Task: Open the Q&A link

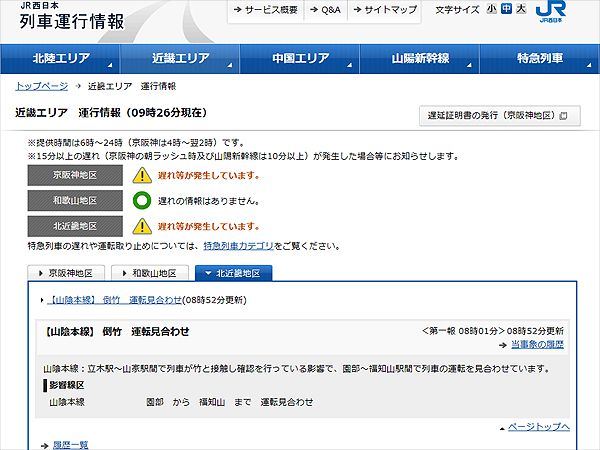Action: [x=325, y=10]
